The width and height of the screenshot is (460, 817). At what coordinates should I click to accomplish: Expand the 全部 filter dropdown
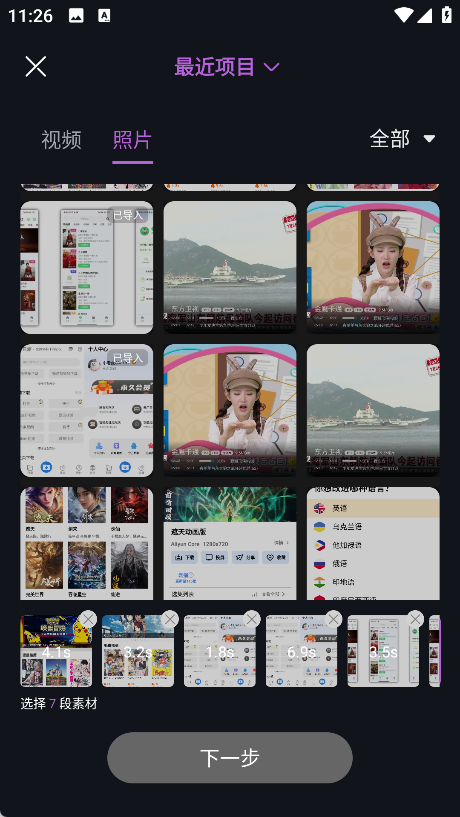tap(402, 139)
